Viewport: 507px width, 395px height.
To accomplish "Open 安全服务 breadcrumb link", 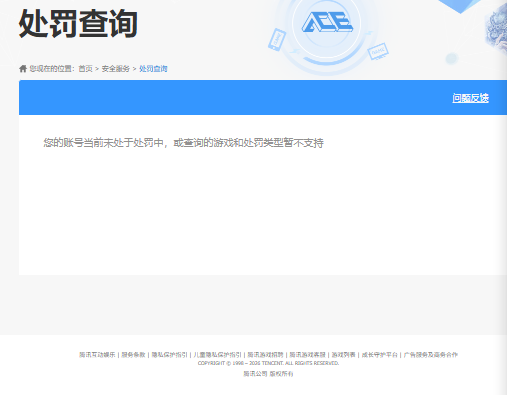I will click(115, 69).
